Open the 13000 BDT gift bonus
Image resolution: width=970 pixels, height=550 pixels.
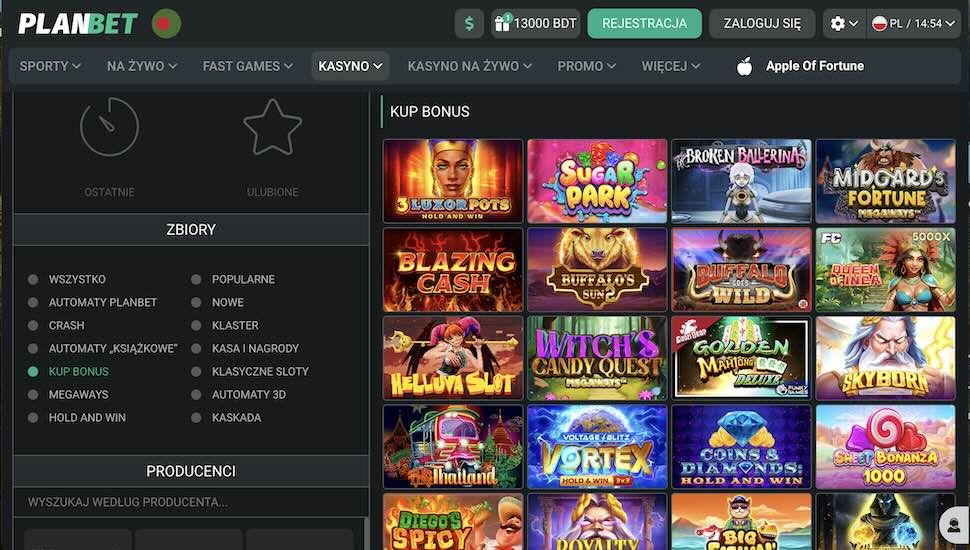coord(536,24)
